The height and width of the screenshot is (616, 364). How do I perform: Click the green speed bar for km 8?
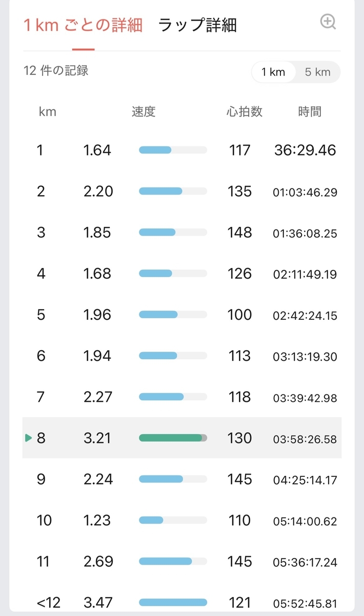[173, 438]
